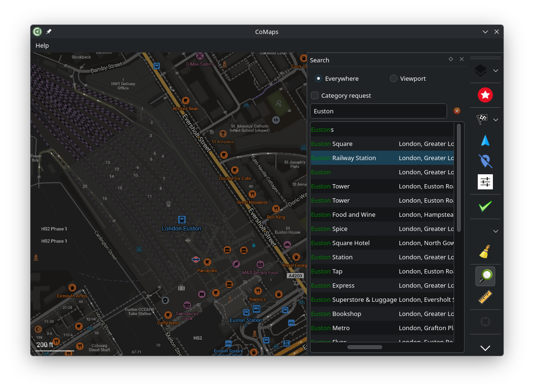Click the Underground roundel on the map

pyautogui.click(x=196, y=260)
